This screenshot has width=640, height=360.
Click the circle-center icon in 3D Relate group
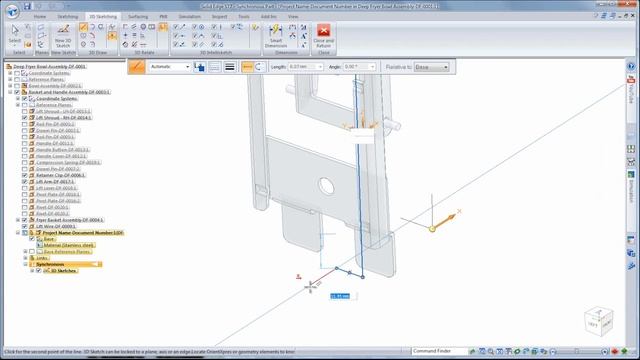[143, 27]
